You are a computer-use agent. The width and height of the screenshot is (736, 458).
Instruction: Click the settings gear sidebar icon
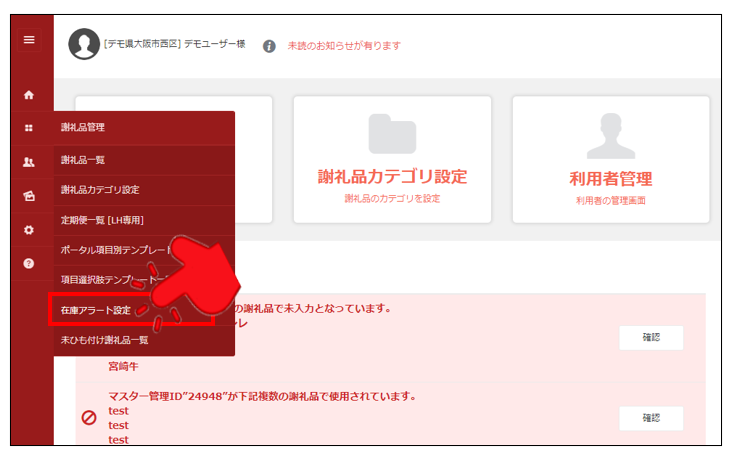click(29, 229)
